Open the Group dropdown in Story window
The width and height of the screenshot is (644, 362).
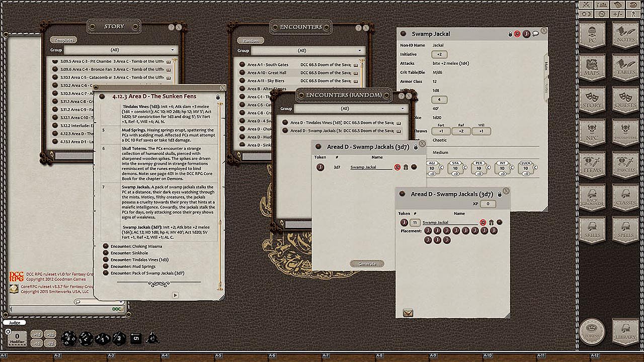(x=120, y=50)
